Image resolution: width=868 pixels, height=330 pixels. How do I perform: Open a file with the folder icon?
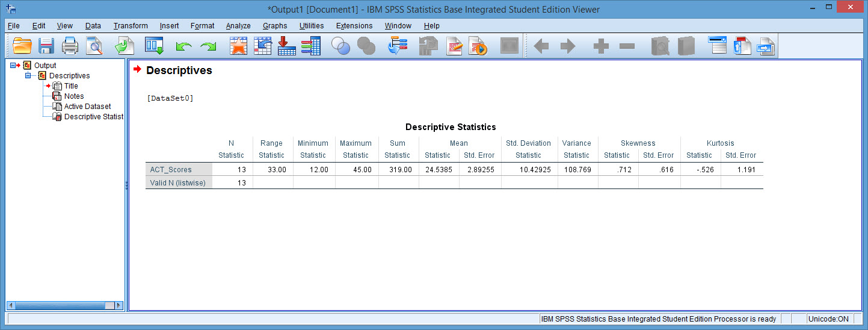pyautogui.click(x=22, y=46)
